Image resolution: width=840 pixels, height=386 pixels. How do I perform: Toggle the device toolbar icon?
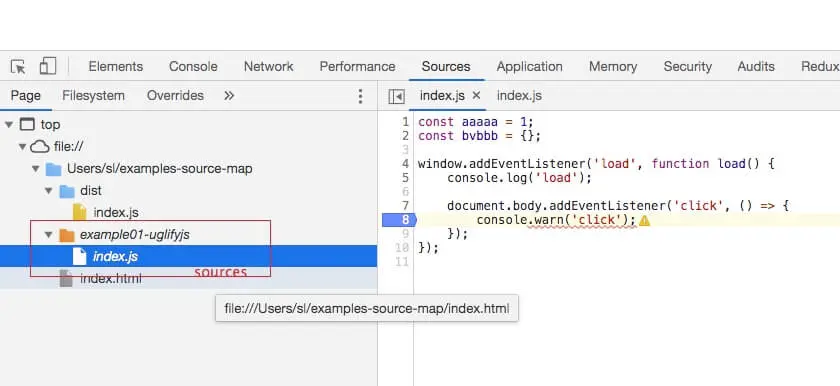point(48,66)
